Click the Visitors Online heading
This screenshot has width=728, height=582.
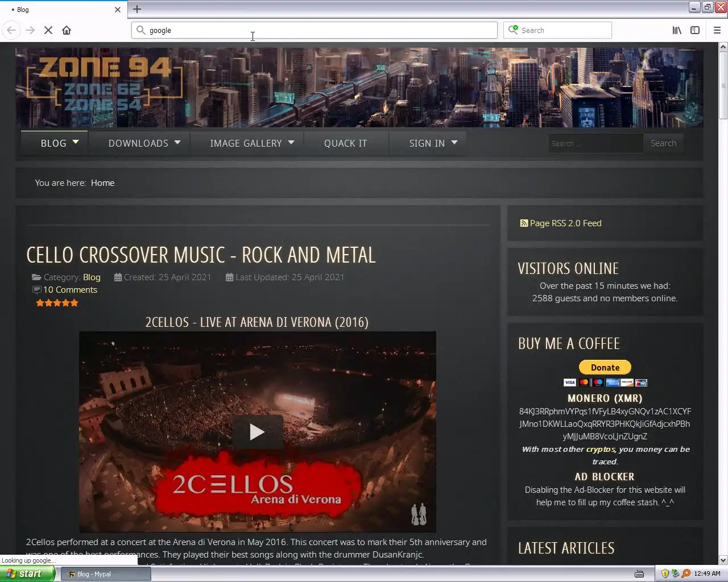(x=568, y=268)
